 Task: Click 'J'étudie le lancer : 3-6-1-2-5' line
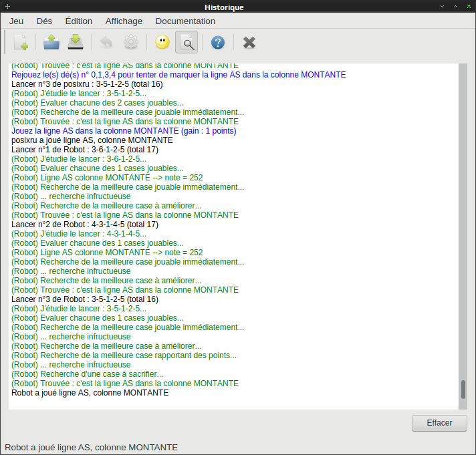click(79, 159)
